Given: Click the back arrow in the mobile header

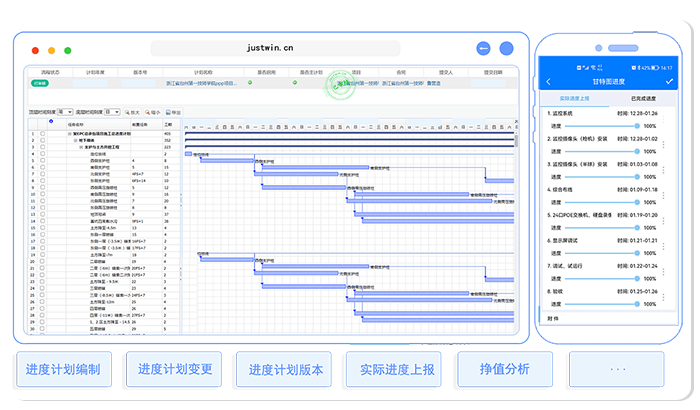Looking at the screenshot, I should (548, 81).
